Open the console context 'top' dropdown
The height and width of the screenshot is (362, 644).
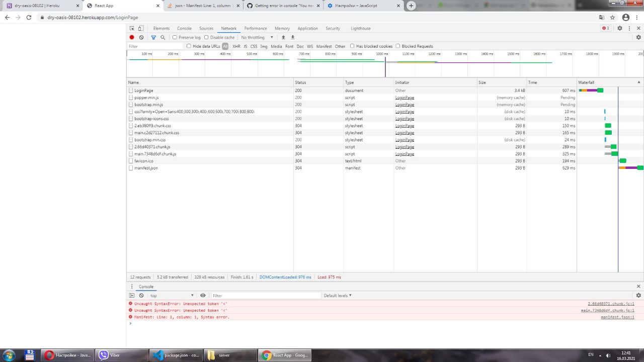point(172,296)
